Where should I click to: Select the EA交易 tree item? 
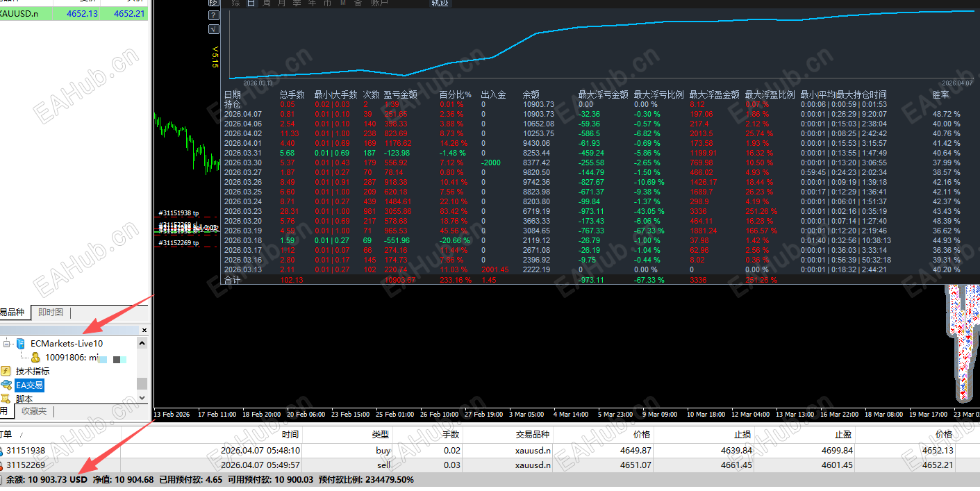30,385
